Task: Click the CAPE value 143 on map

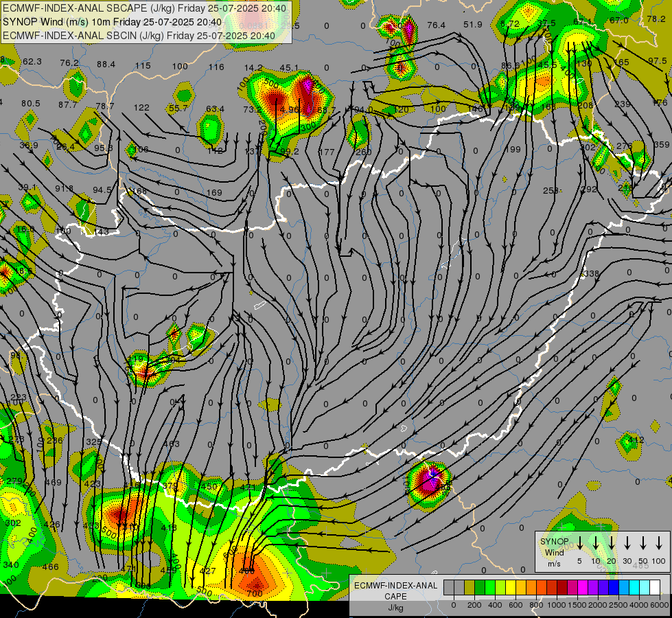Action: click(x=101, y=232)
